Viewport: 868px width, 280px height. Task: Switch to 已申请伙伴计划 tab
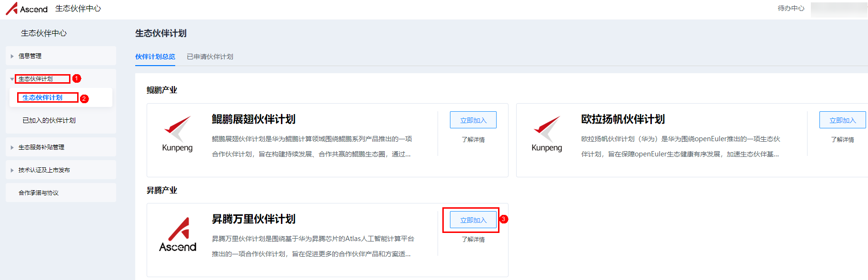[210, 57]
